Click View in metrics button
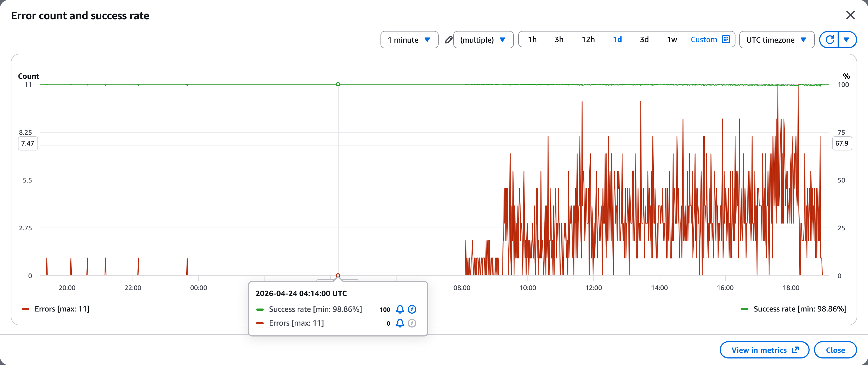 point(764,350)
